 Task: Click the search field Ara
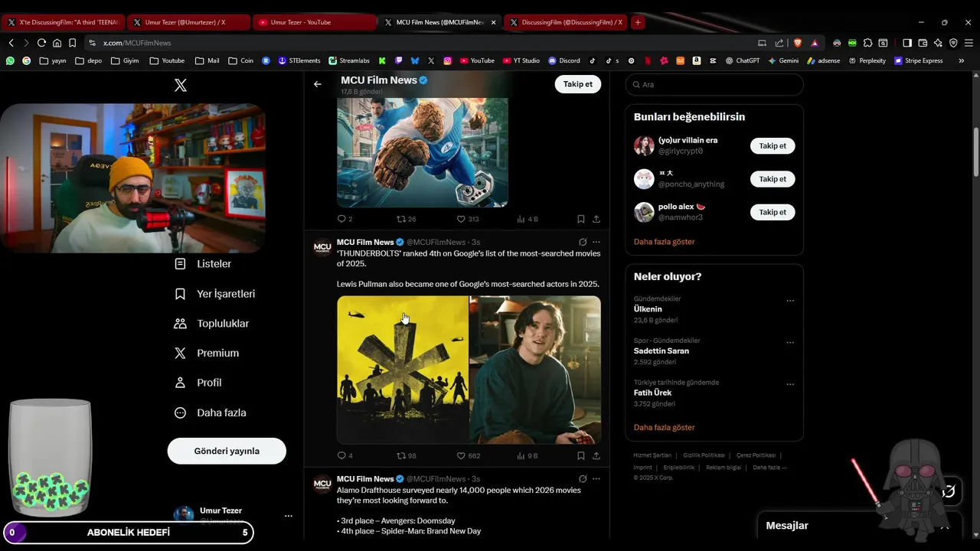click(714, 84)
